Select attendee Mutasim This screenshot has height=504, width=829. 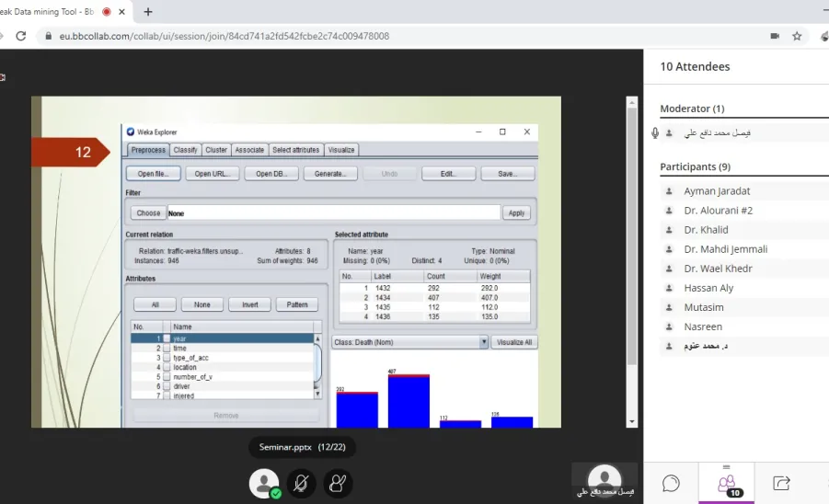pyautogui.click(x=704, y=307)
